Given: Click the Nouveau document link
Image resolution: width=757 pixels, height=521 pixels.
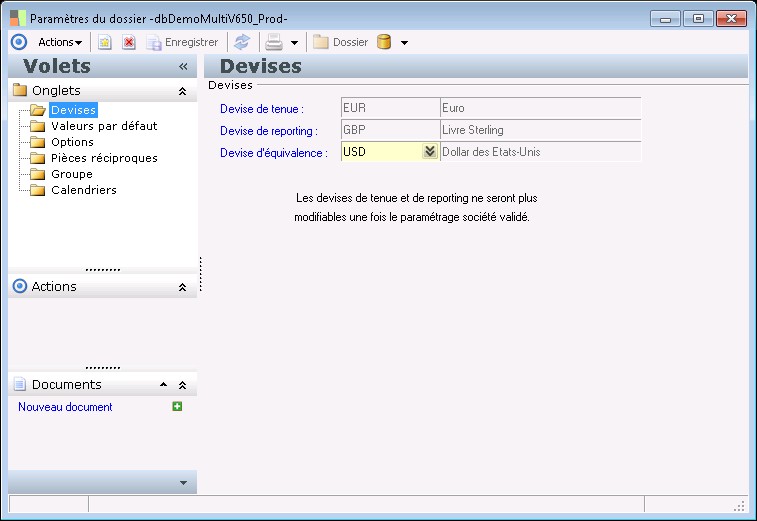Looking at the screenshot, I should tap(65, 407).
